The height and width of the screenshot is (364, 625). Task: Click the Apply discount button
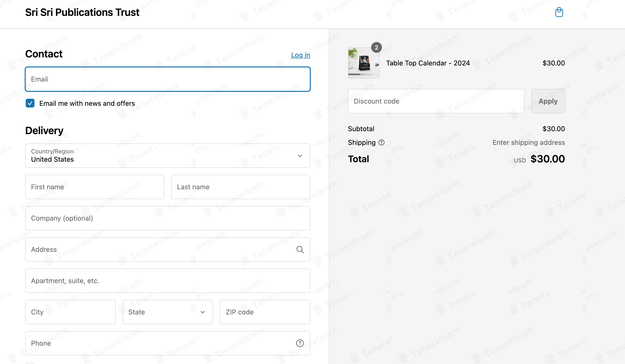(x=548, y=101)
